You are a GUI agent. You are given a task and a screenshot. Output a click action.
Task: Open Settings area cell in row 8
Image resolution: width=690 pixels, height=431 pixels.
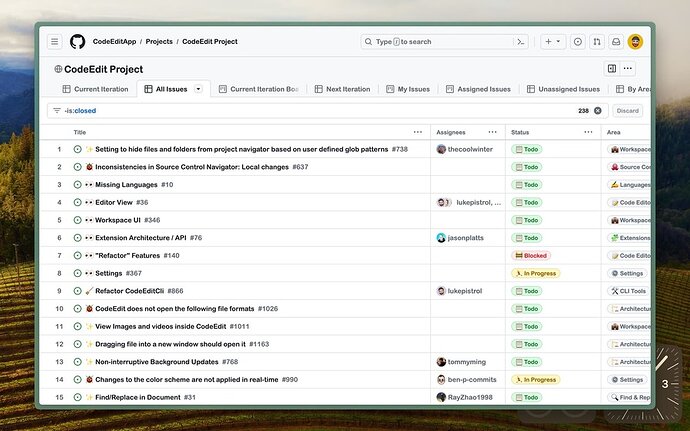coord(627,273)
